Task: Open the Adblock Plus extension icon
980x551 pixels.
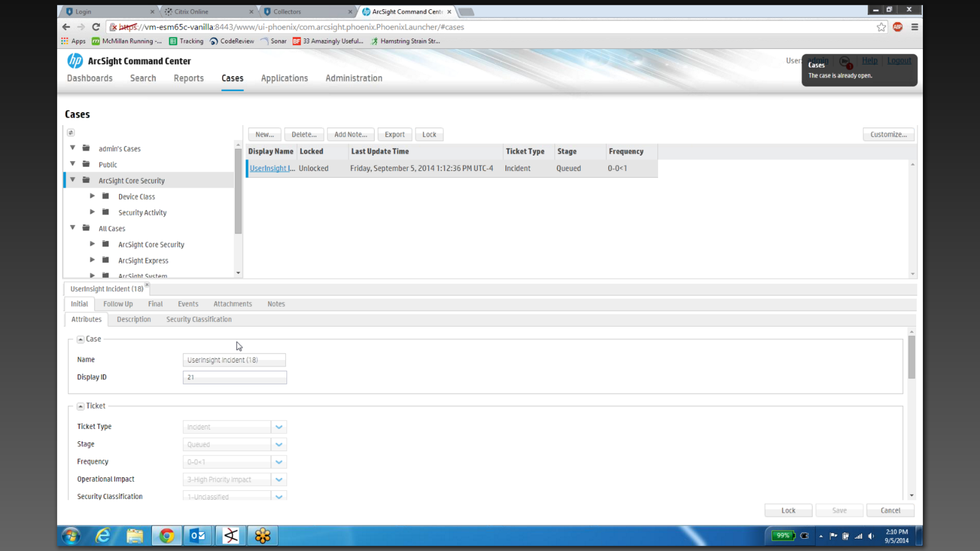Action: (898, 27)
